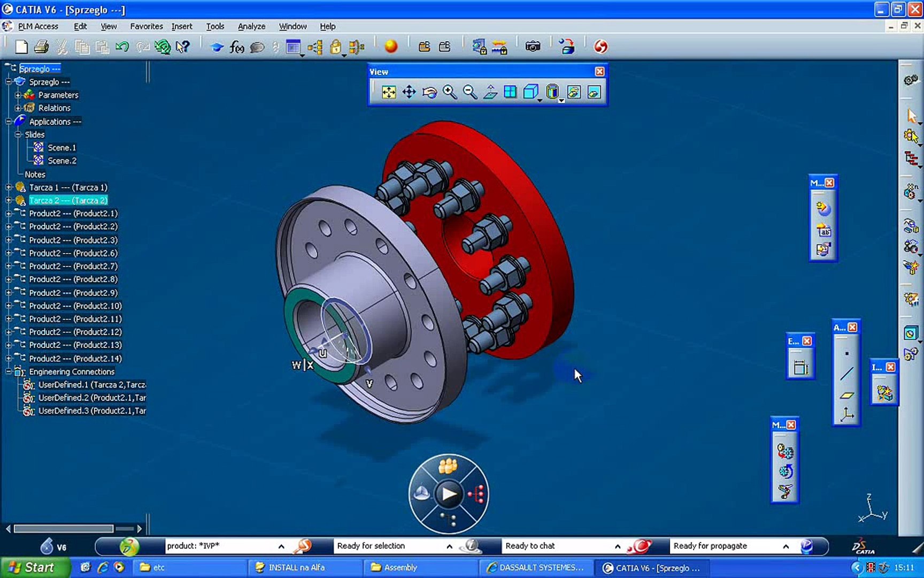Toggle Swap Visible Space icon

tap(594, 92)
